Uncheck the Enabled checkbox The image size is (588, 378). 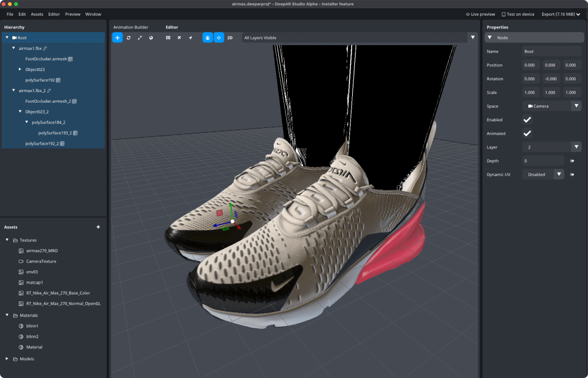[x=527, y=119]
